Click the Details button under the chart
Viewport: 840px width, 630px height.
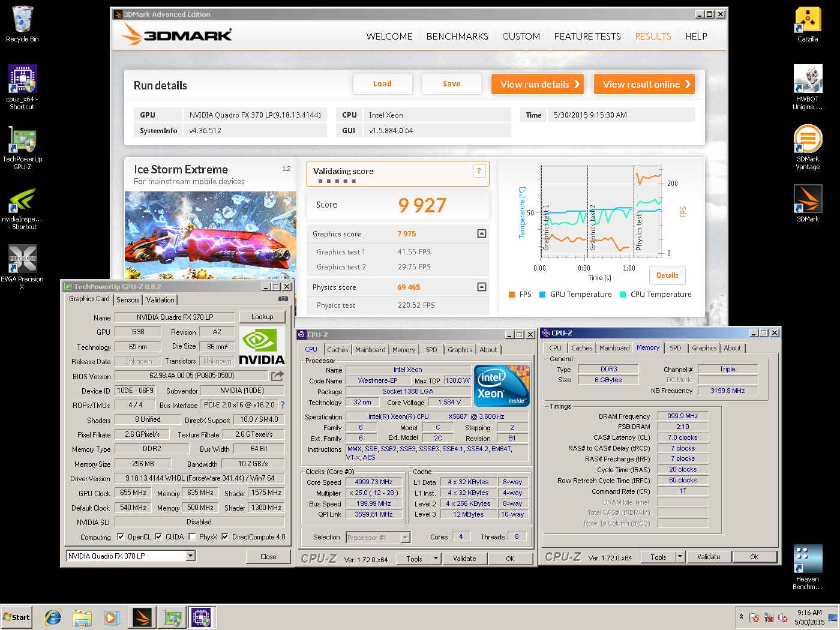click(x=667, y=275)
